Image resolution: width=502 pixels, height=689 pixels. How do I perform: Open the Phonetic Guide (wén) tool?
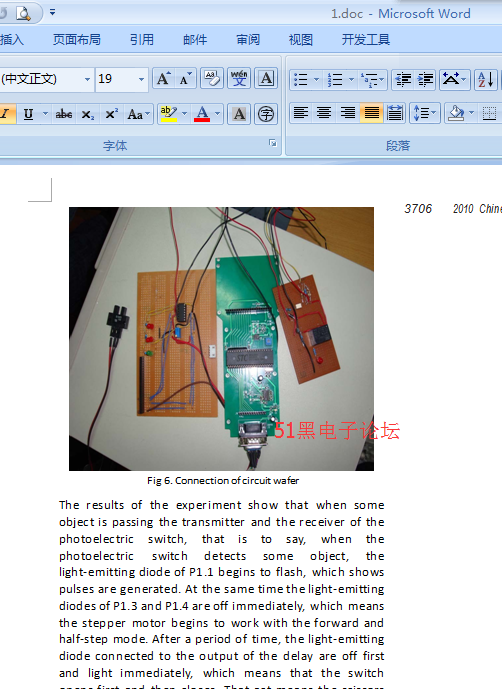pyautogui.click(x=239, y=79)
